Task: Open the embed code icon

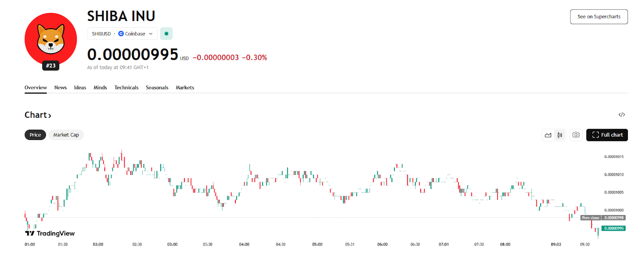Action: [x=621, y=115]
